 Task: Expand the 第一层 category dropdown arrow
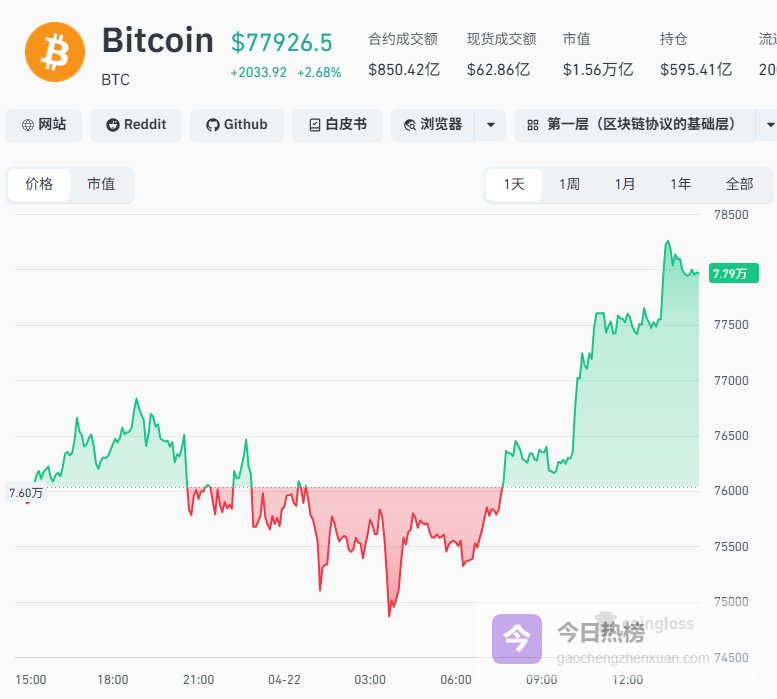(x=769, y=125)
